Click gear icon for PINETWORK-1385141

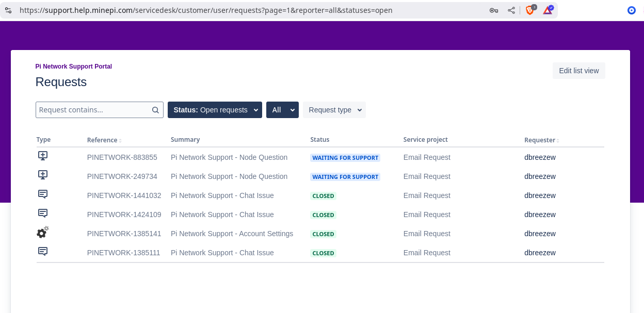(42, 233)
